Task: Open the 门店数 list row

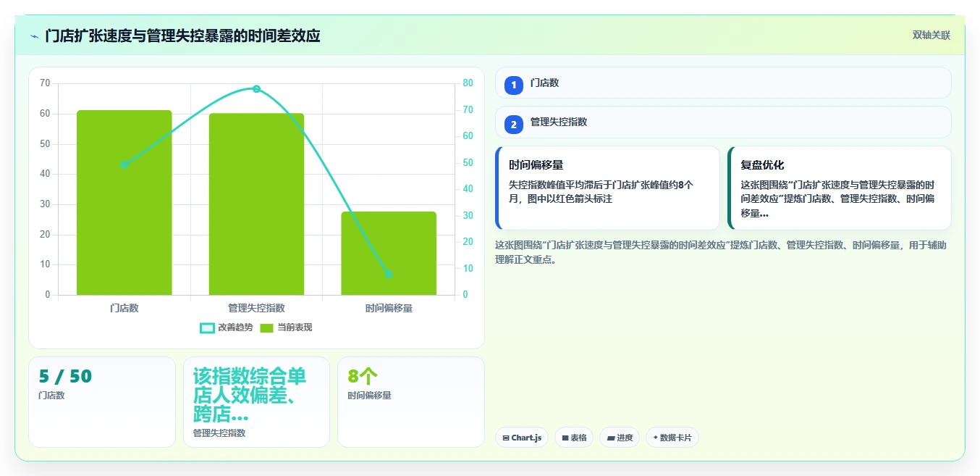Action: pyautogui.click(x=723, y=83)
